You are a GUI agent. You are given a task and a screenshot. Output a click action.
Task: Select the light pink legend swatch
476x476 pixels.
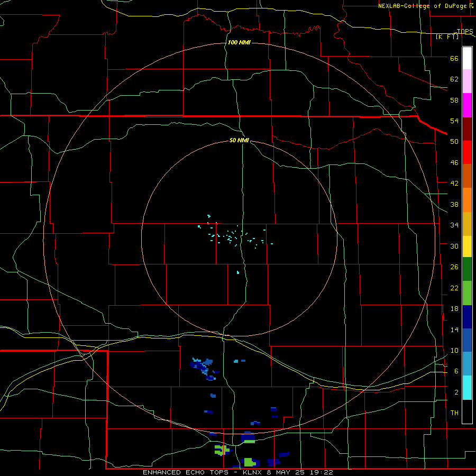point(467,81)
